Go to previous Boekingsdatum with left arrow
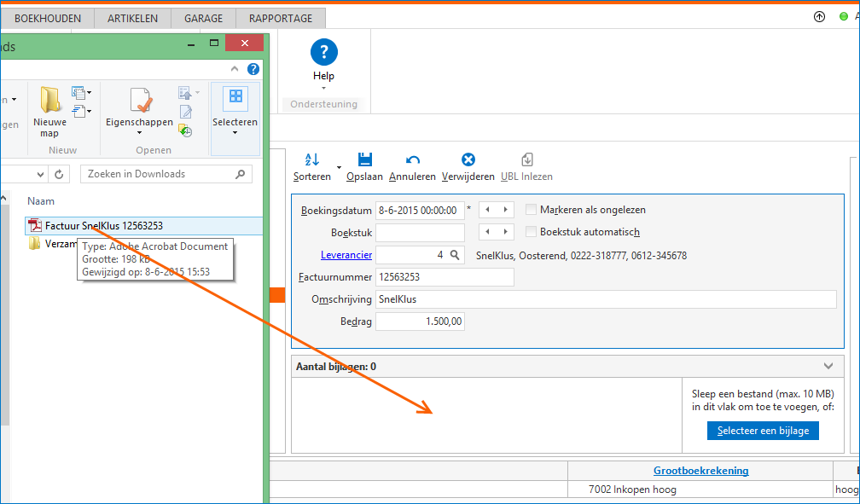The width and height of the screenshot is (860, 504). [488, 210]
